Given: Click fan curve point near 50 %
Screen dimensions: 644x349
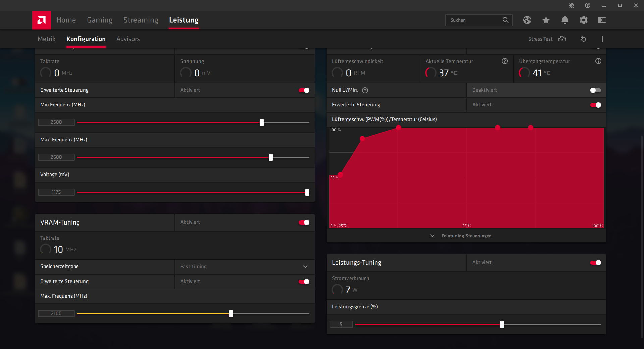Looking at the screenshot, I should click(x=340, y=175).
